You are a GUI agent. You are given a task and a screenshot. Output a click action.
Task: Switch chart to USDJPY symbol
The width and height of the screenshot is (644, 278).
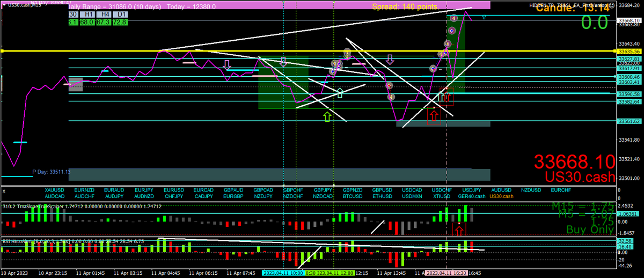coord(472,191)
